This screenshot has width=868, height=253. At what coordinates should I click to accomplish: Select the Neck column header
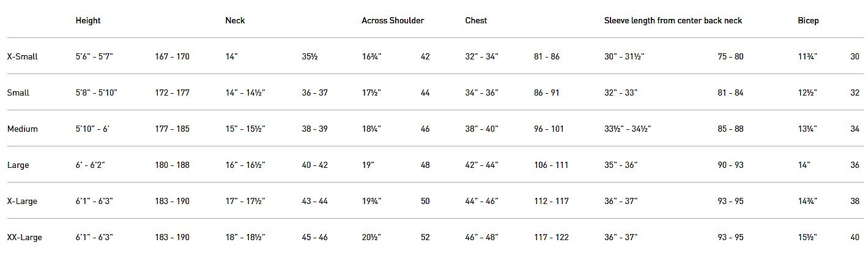[x=235, y=20]
